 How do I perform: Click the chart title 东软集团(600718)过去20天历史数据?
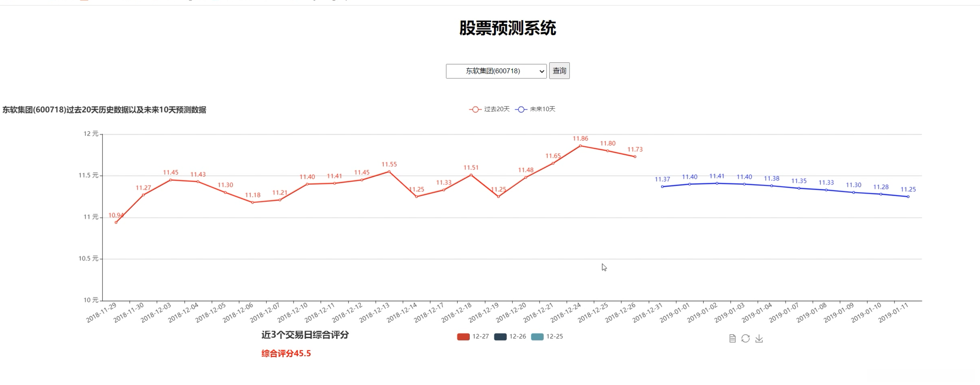(x=104, y=110)
